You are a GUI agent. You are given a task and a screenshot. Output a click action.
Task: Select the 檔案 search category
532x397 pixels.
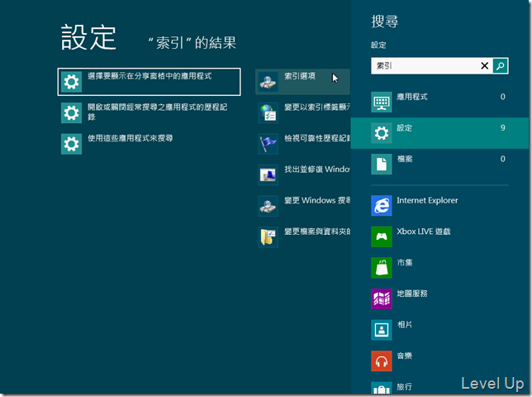pyautogui.click(x=439, y=164)
